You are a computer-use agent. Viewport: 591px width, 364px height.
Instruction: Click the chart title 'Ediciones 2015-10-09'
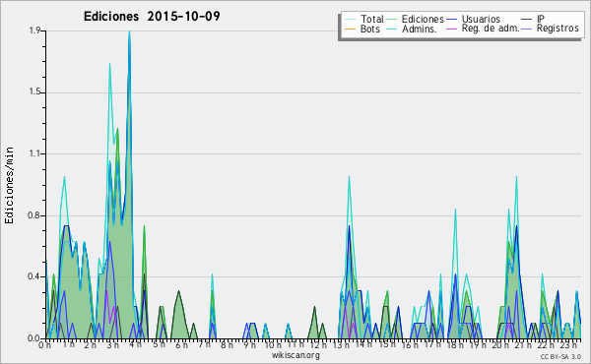pyautogui.click(x=152, y=17)
